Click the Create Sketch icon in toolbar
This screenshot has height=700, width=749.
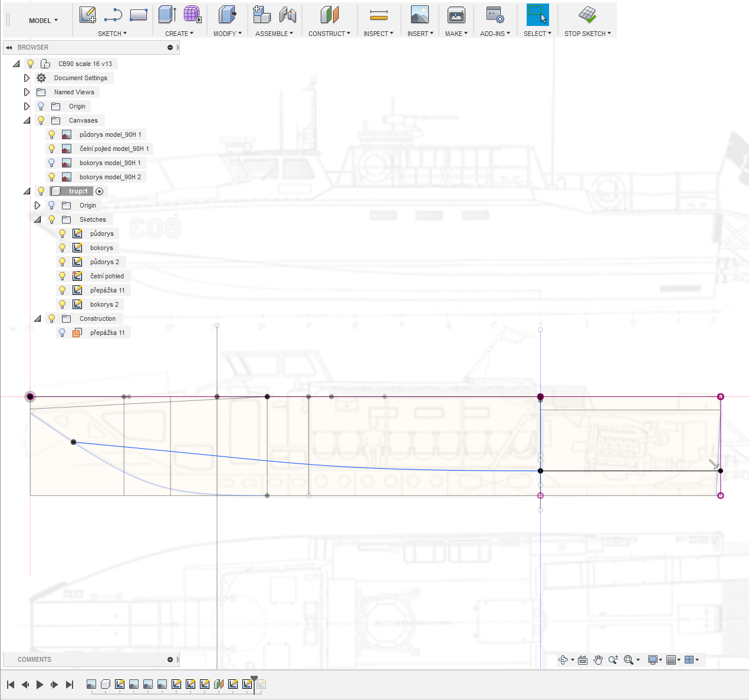coord(88,15)
